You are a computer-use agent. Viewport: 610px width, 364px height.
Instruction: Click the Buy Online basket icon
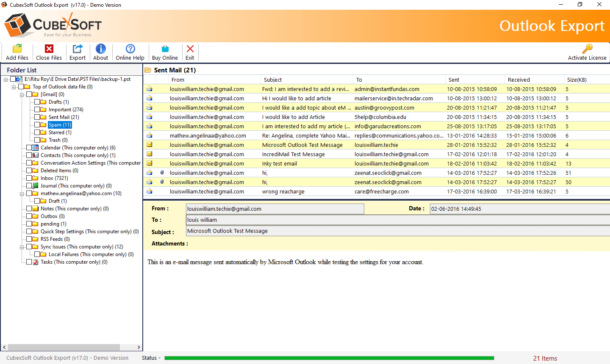click(165, 49)
